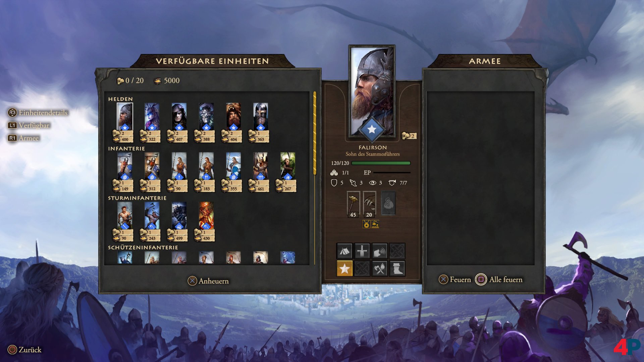Viewport: 644px width, 362px height.
Task: Go back with the Zurück button
Action: point(24,350)
